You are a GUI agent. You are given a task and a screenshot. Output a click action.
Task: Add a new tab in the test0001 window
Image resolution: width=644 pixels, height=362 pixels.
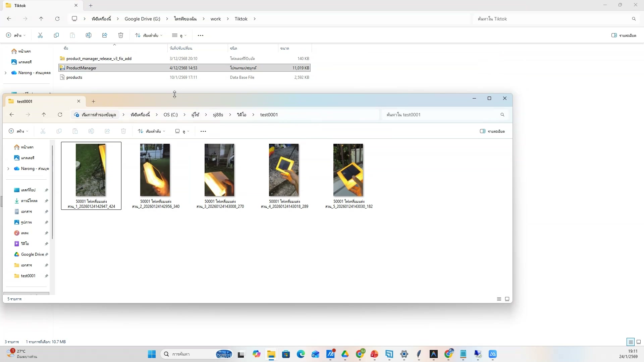pyautogui.click(x=94, y=102)
